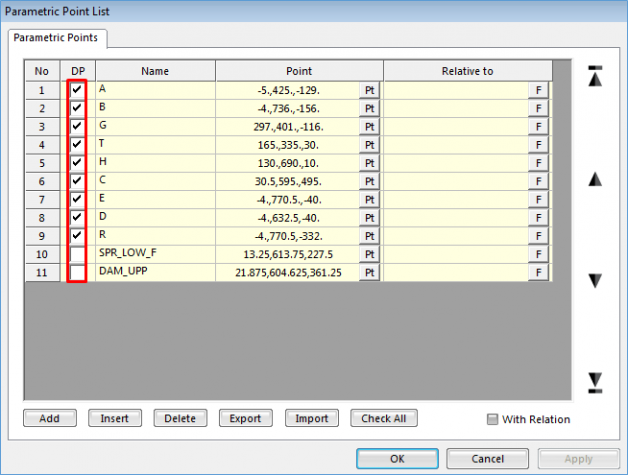Uncheck DP checkbox for point R

point(77,235)
